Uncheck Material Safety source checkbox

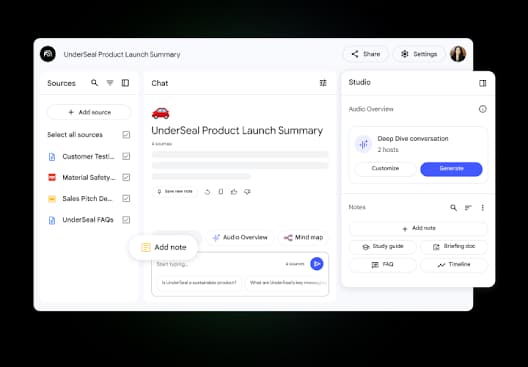click(x=126, y=177)
